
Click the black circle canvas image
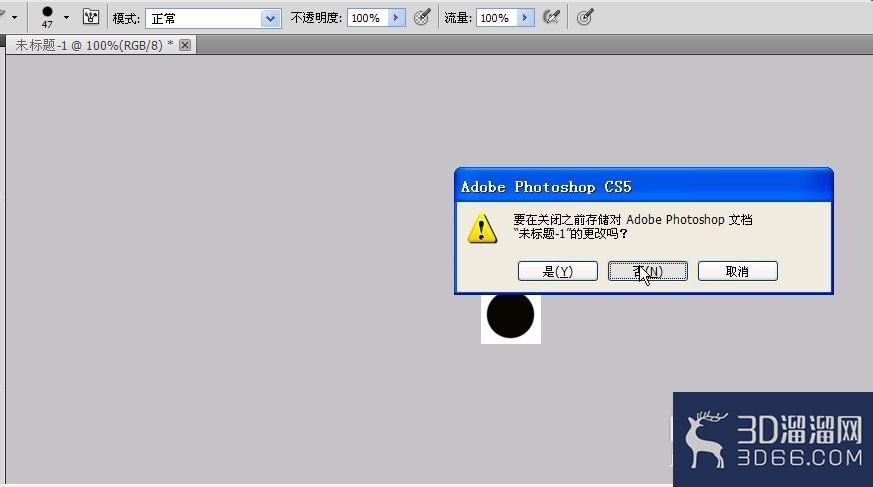[511, 316]
